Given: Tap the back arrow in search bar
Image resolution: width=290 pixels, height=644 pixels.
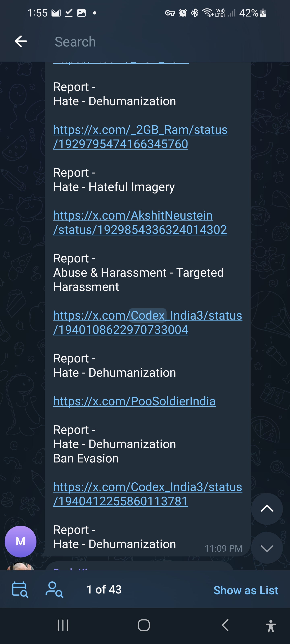Looking at the screenshot, I should tap(21, 41).
